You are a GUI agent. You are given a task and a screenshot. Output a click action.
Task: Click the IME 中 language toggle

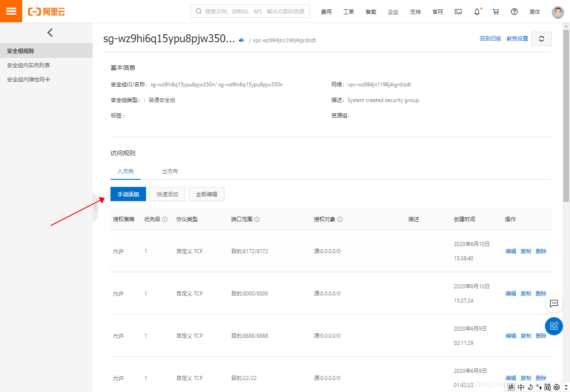[x=521, y=387]
